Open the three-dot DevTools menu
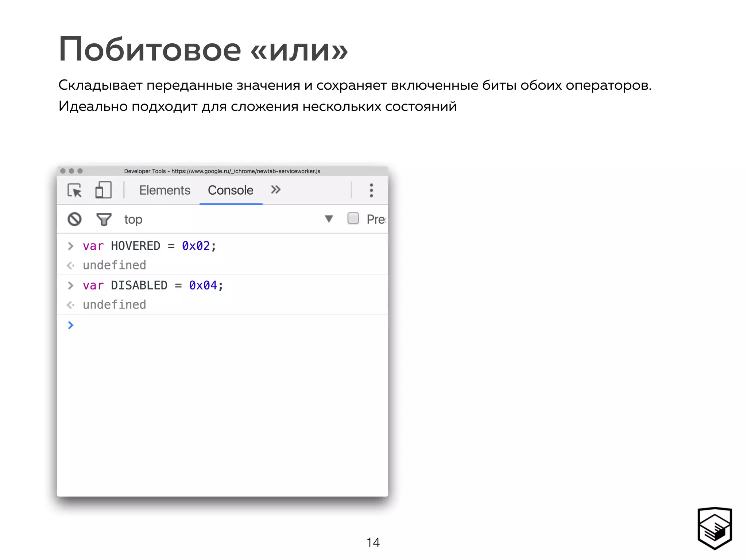The width and height of the screenshot is (747, 560). 371,190
